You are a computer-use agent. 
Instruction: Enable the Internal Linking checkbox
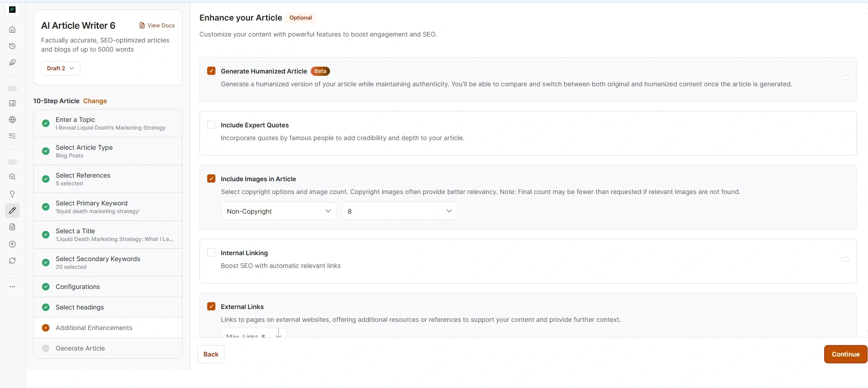coord(211,252)
